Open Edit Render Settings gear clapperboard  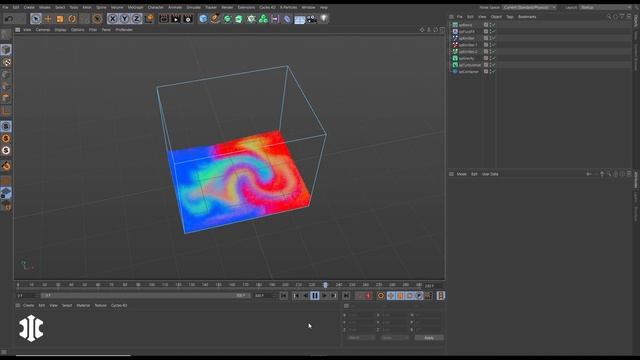[188, 19]
